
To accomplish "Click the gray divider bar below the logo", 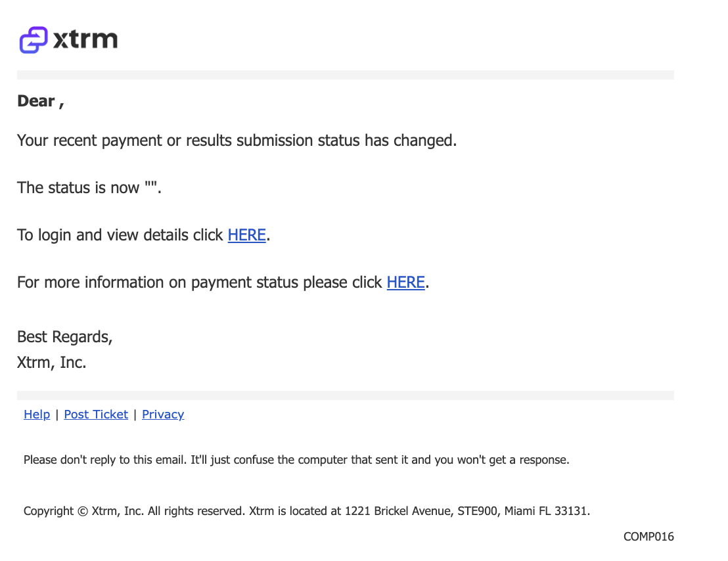I will [346, 75].
